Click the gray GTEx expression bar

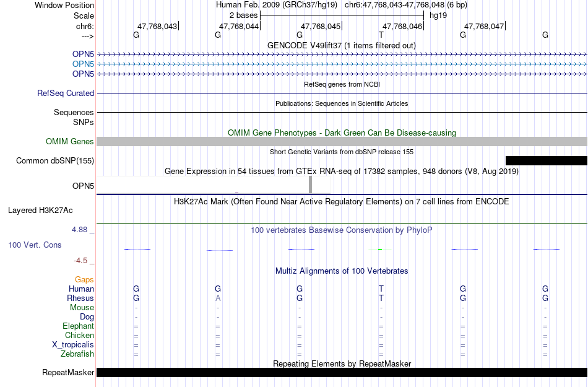[x=310, y=185]
